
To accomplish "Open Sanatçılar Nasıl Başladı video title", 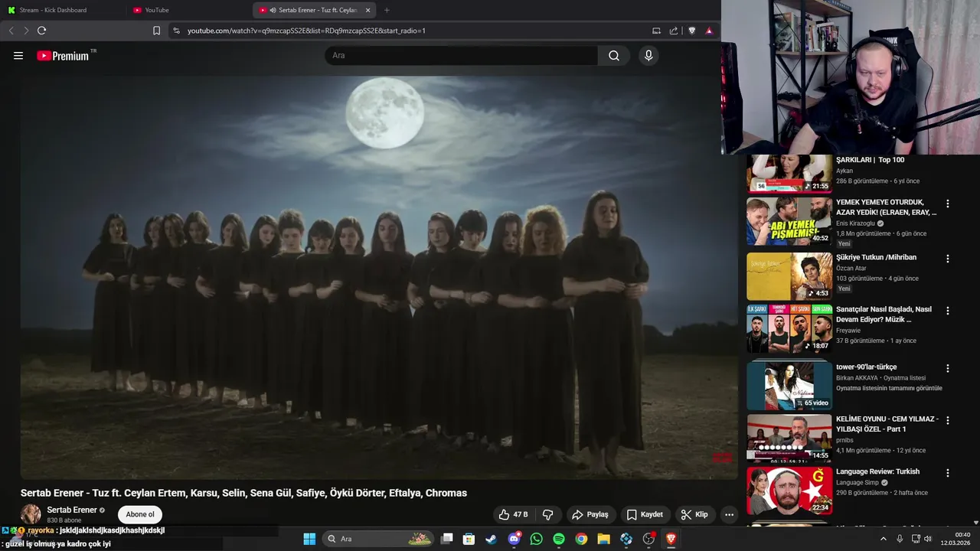I will [x=884, y=314].
